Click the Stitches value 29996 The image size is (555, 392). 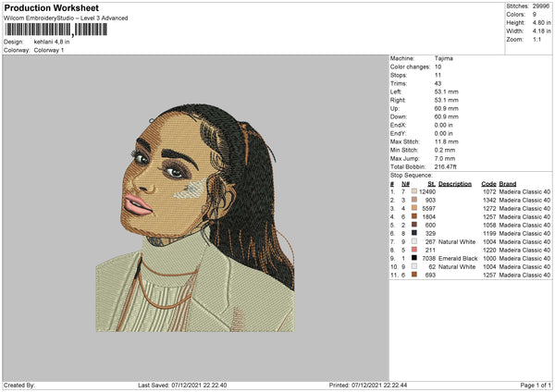(x=541, y=6)
